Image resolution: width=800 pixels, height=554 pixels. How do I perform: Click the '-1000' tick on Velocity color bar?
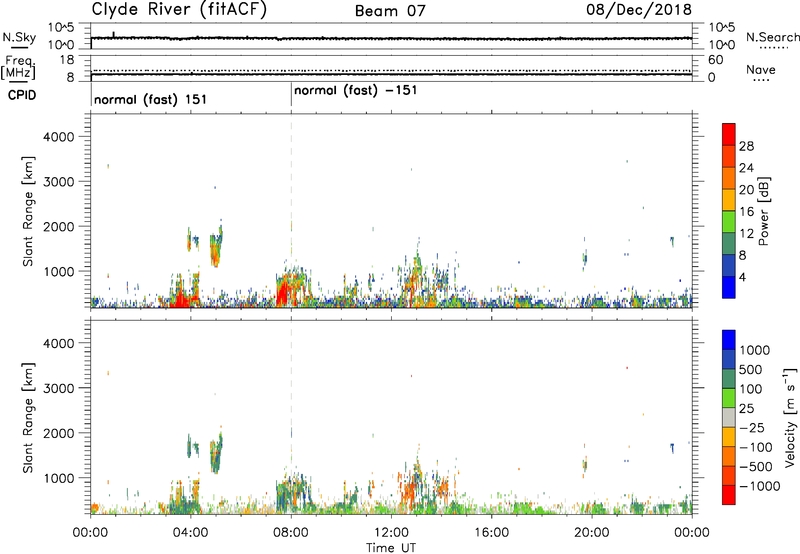760,486
